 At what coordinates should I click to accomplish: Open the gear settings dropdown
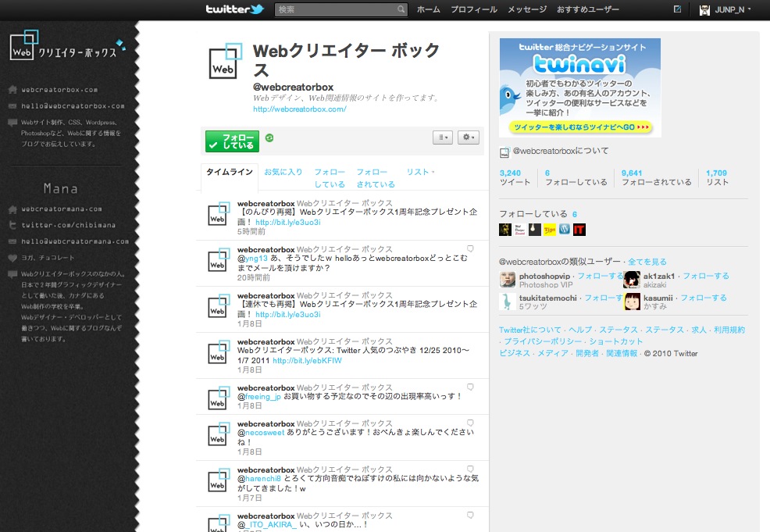pyautogui.click(x=469, y=137)
